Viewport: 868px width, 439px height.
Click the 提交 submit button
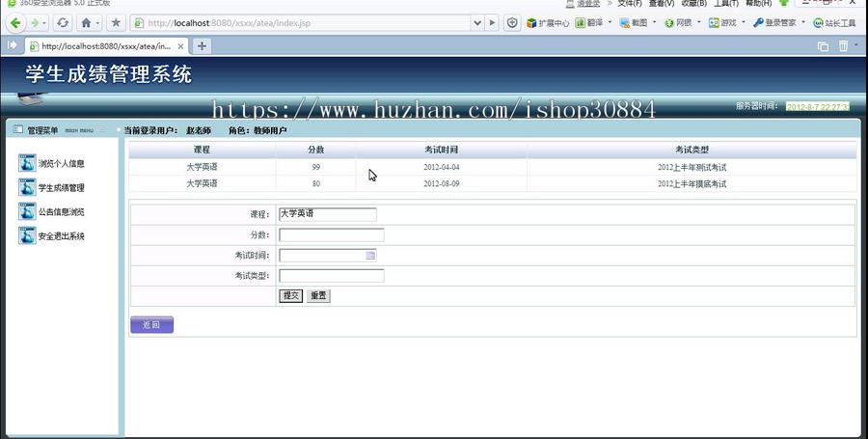291,295
